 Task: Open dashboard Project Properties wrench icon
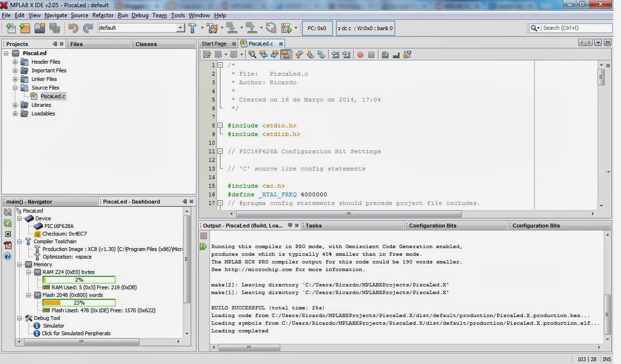coord(8,212)
